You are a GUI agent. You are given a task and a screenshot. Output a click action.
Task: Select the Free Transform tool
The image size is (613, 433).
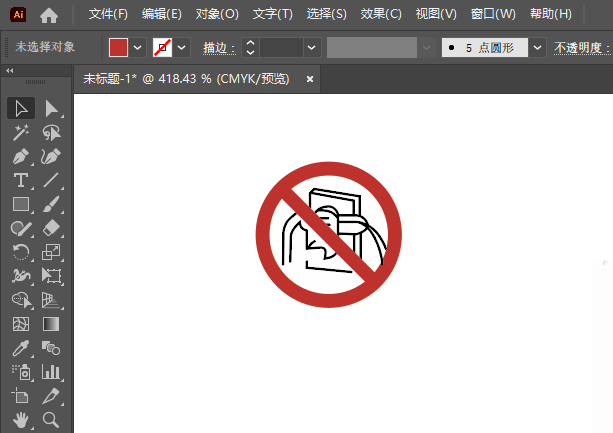(x=51, y=276)
